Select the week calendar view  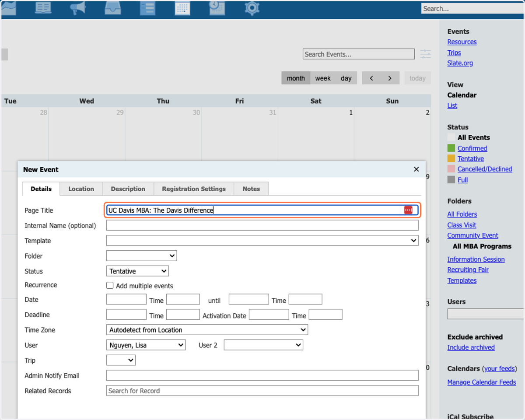[323, 78]
